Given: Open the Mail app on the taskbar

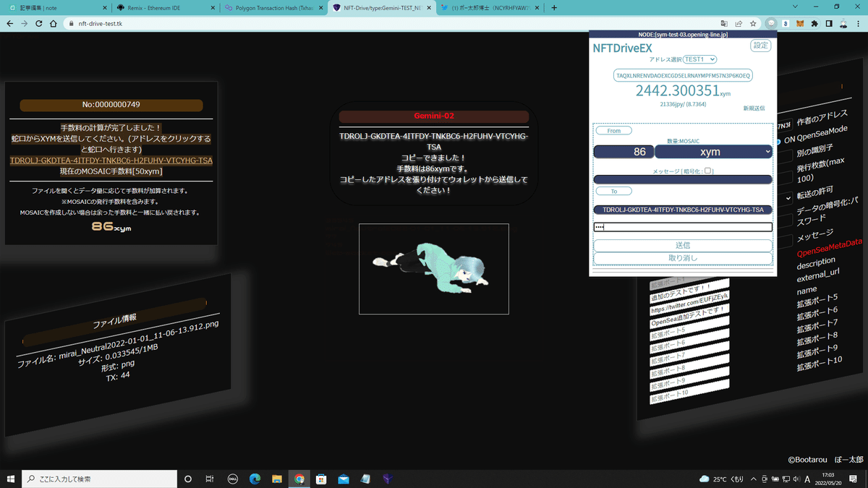Looking at the screenshot, I should (x=343, y=479).
